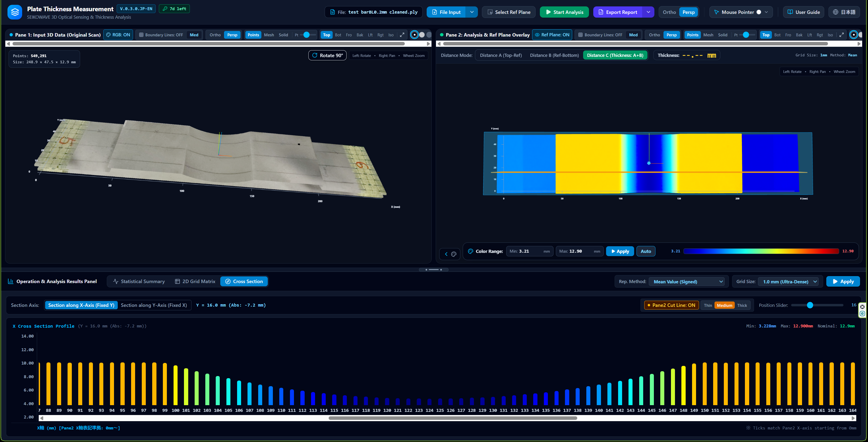Screen dimensions: 868x442
Task: Click chart's right scroll arrow
Action: (853, 418)
